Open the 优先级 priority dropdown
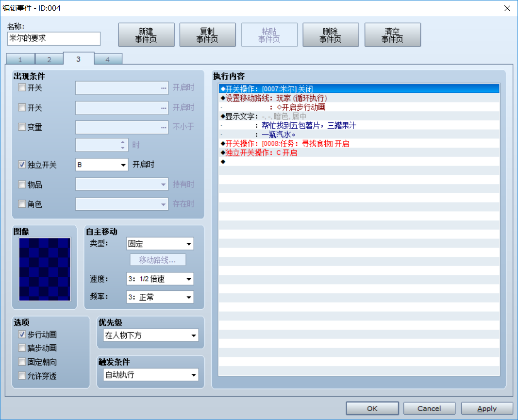The width and height of the screenshot is (518, 420). click(x=151, y=336)
